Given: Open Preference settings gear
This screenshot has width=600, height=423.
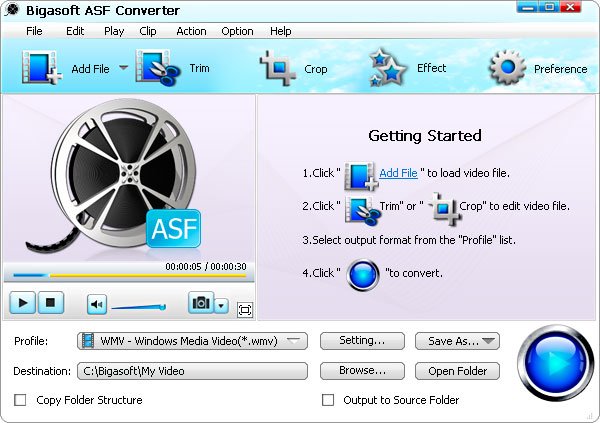Looking at the screenshot, I should (x=507, y=69).
